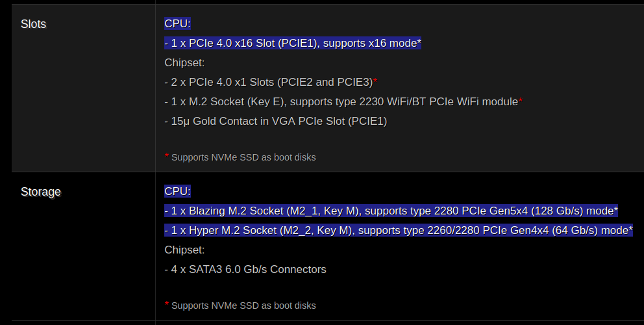Screen dimensions: 644x325
Task: Click the asterisk after x16 mode
Action: point(419,44)
